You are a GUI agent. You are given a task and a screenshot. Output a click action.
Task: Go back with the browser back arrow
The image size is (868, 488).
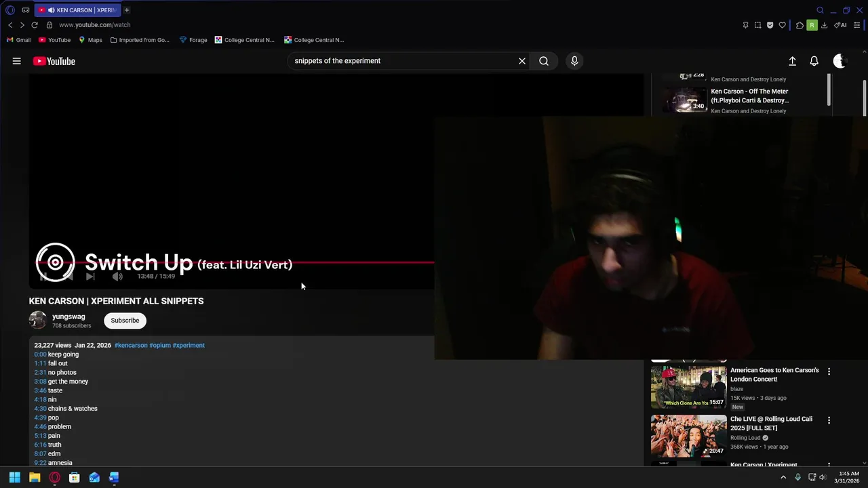tap(10, 25)
